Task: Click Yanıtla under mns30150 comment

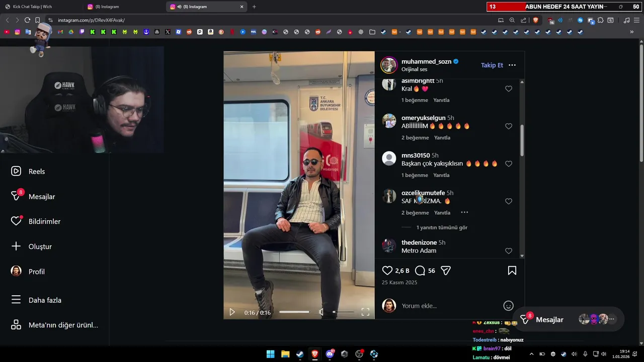Action: point(441,175)
